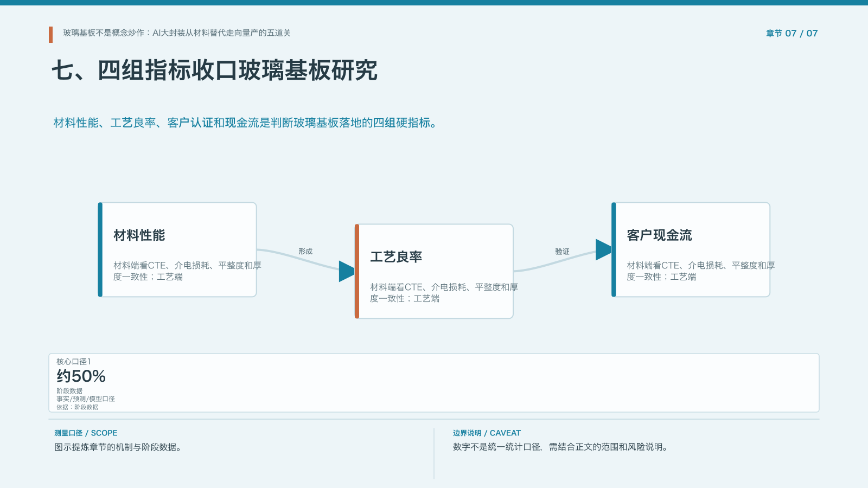Screen dimensions: 868x488
Task: Select the caveat sentence starting 数字不是统一统计口径
Action: point(561,447)
